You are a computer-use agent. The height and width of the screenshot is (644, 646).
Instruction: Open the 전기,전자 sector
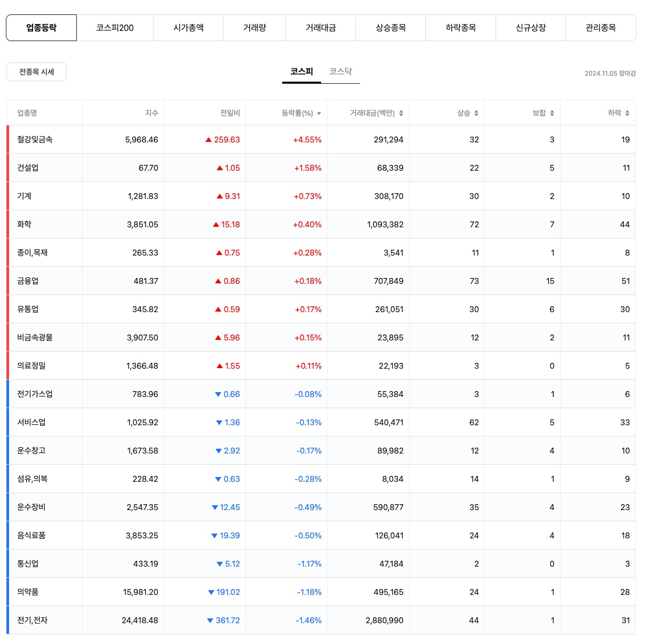32,620
